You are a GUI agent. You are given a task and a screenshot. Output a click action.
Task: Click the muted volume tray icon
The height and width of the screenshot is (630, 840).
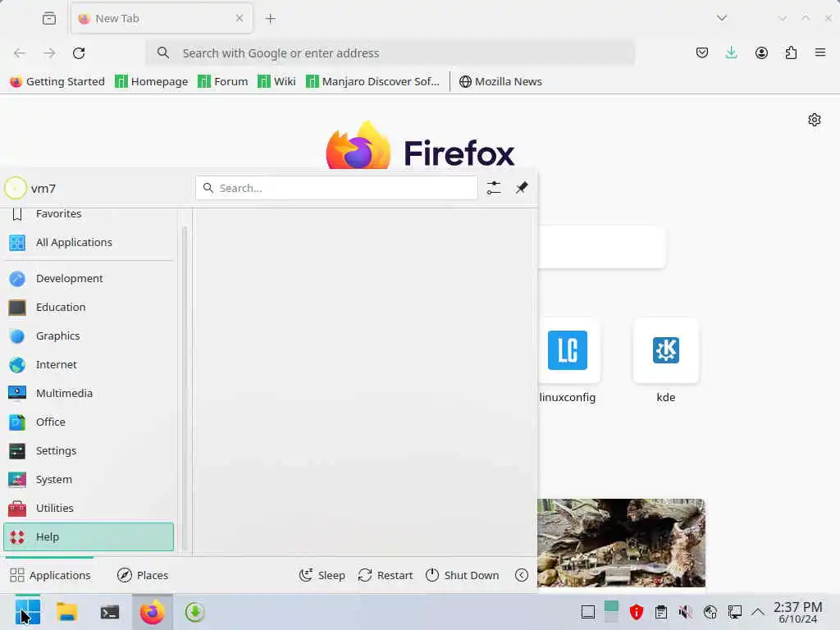tap(685, 612)
